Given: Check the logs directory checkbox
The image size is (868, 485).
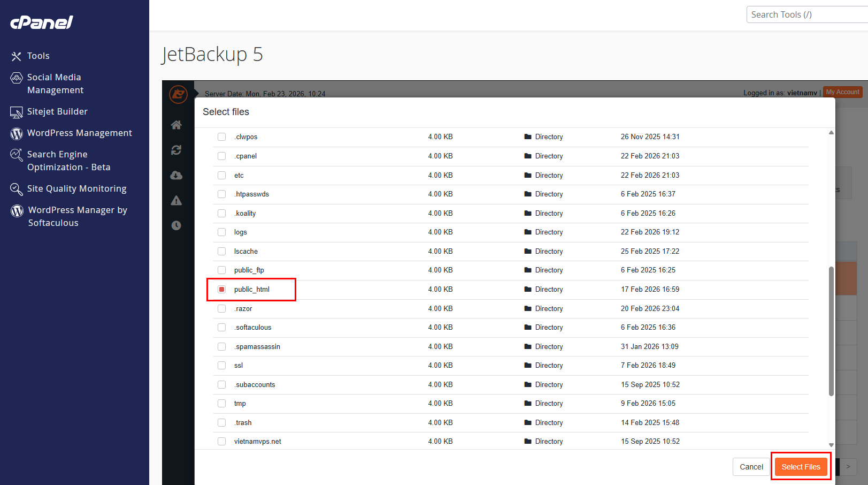Looking at the screenshot, I should [221, 232].
